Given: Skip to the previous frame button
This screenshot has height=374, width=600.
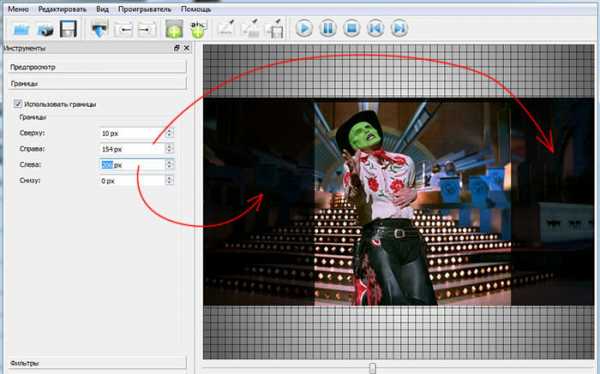Looking at the screenshot, I should point(375,28).
